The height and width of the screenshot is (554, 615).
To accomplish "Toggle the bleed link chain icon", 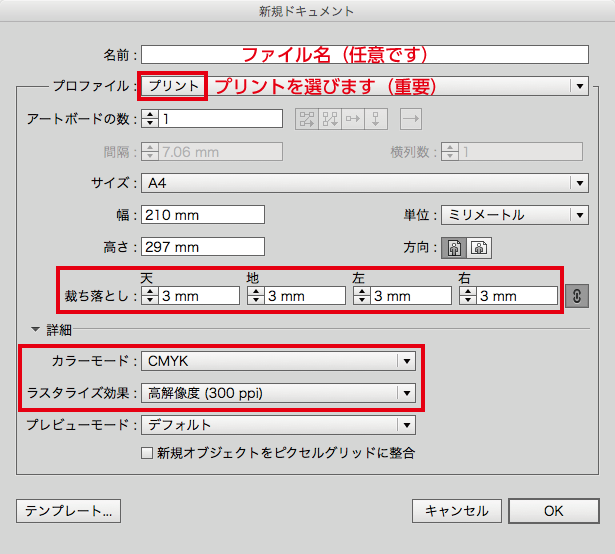I will 577,296.
